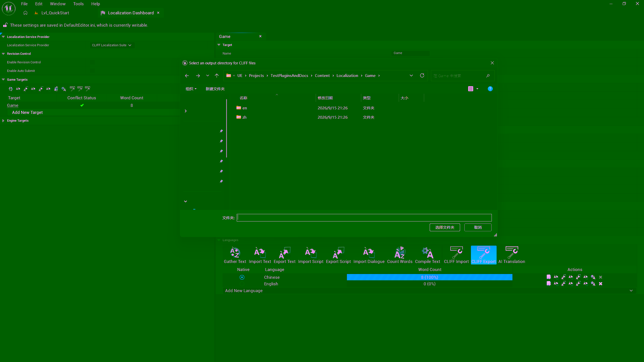Click the compile text icon in Game Targets toolbar
The height and width of the screenshot is (362, 644).
(x=63, y=89)
